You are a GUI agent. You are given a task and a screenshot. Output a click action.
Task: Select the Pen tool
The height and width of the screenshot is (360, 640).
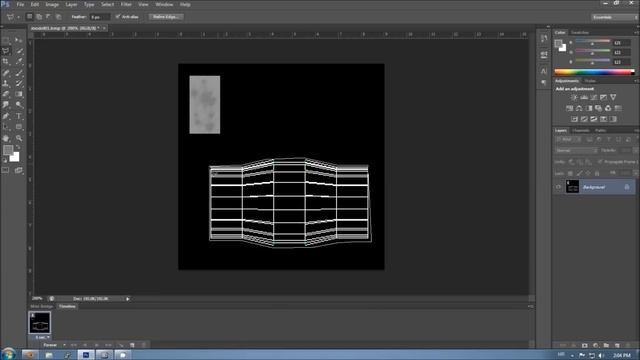6,116
